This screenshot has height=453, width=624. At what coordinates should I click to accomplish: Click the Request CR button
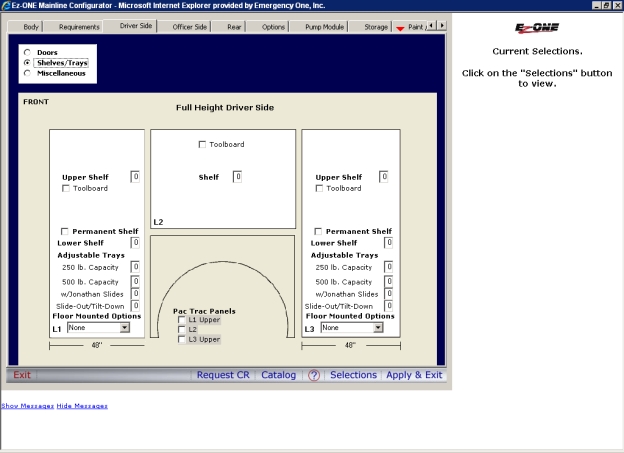point(223,375)
